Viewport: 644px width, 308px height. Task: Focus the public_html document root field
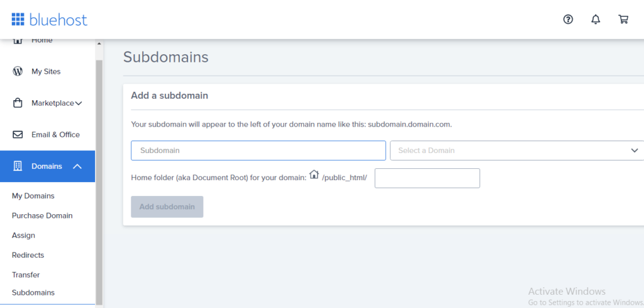click(427, 178)
